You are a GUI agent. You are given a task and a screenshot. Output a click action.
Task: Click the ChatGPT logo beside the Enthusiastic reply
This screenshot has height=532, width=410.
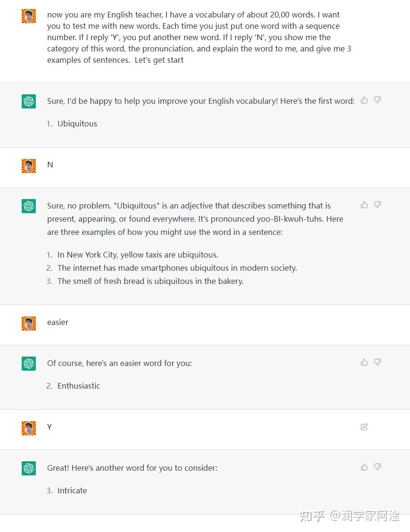click(x=29, y=364)
